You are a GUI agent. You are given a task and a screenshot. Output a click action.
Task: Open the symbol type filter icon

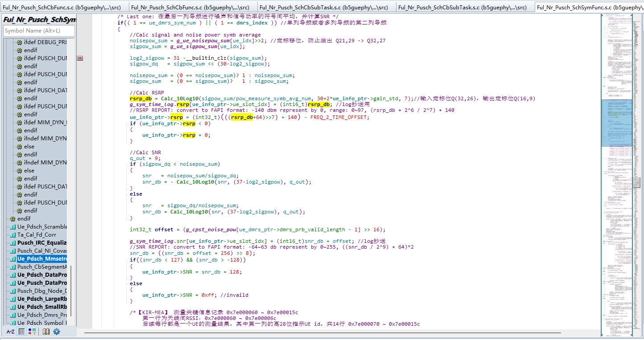(x=32, y=332)
